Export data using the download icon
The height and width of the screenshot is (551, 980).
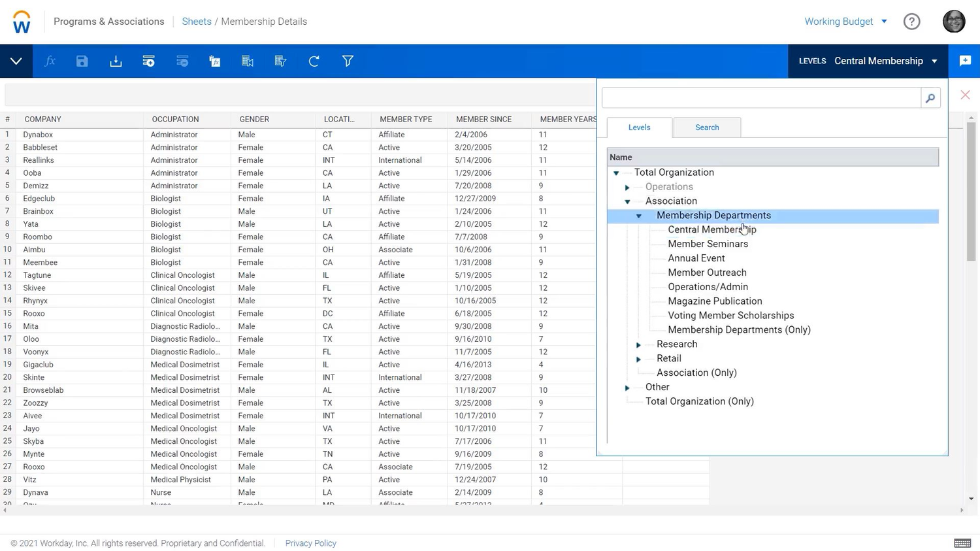coord(116,61)
